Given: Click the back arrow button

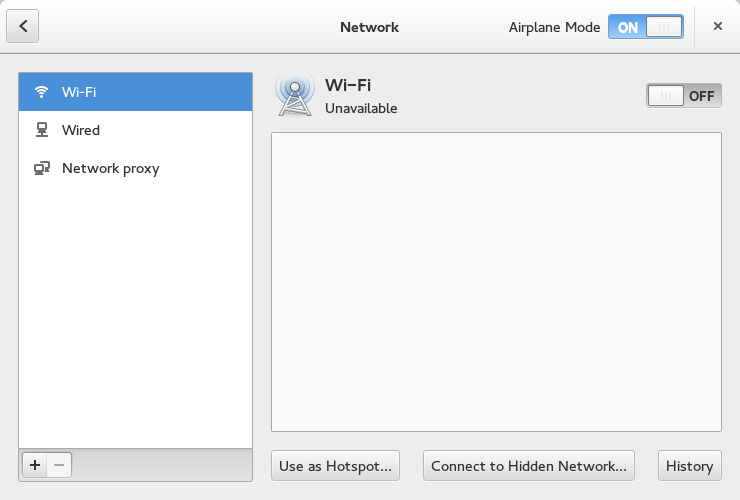Looking at the screenshot, I should (x=22, y=26).
